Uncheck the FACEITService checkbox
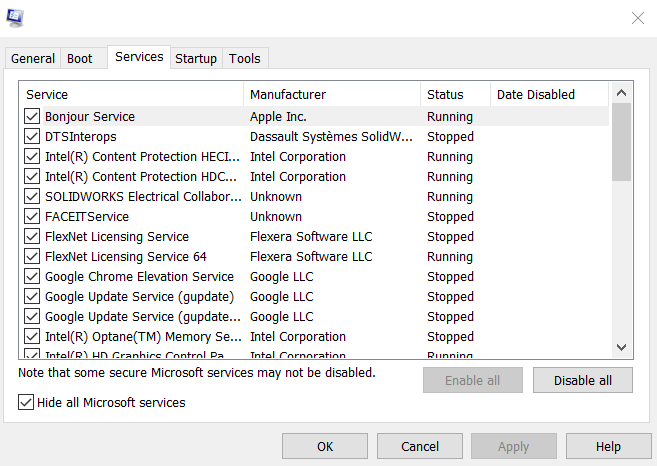 click(x=32, y=217)
